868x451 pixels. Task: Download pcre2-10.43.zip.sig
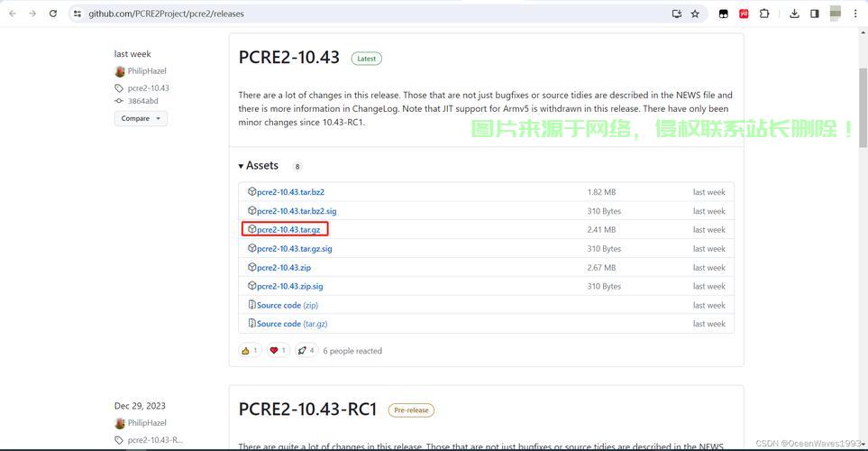(x=290, y=287)
